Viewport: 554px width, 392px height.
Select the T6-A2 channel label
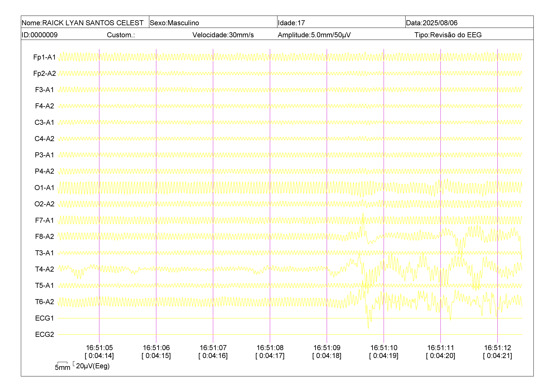click(44, 302)
